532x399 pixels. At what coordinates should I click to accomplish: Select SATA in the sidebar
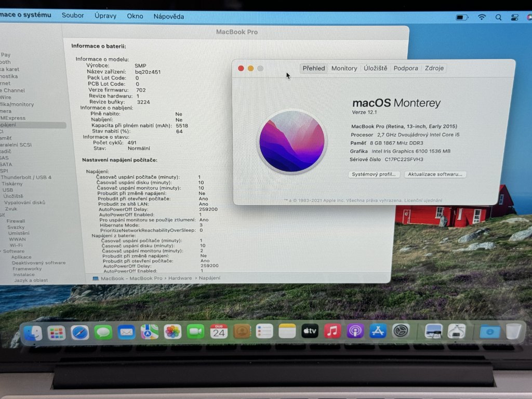point(6,164)
